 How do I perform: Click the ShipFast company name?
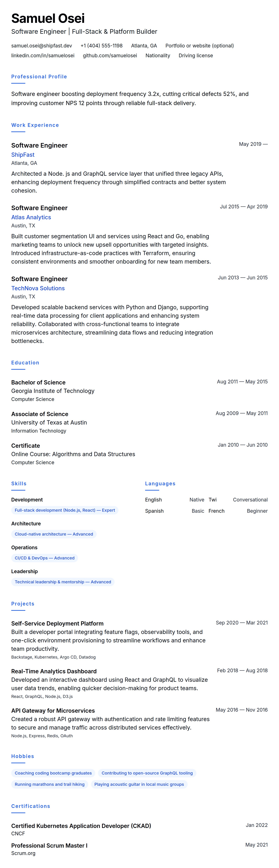(x=23, y=155)
